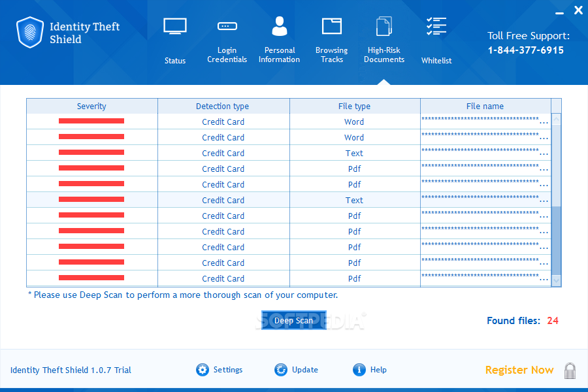Start the Deep Scan

tap(293, 320)
